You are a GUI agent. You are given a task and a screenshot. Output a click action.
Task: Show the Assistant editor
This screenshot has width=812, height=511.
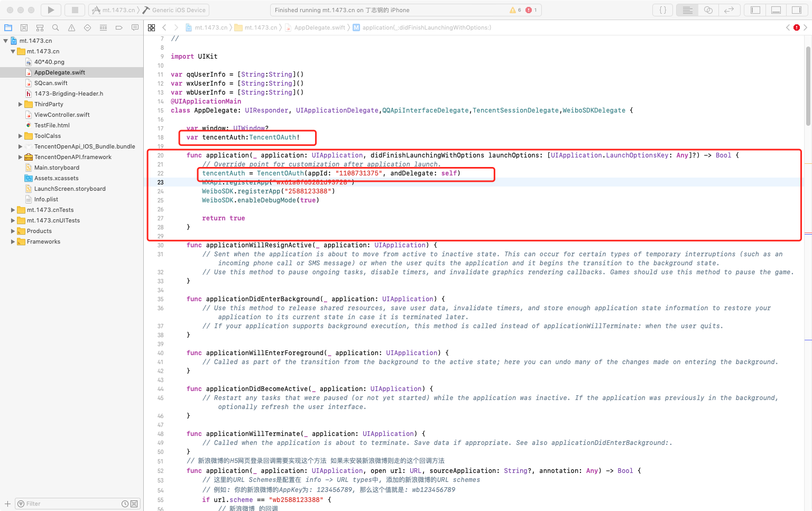708,10
